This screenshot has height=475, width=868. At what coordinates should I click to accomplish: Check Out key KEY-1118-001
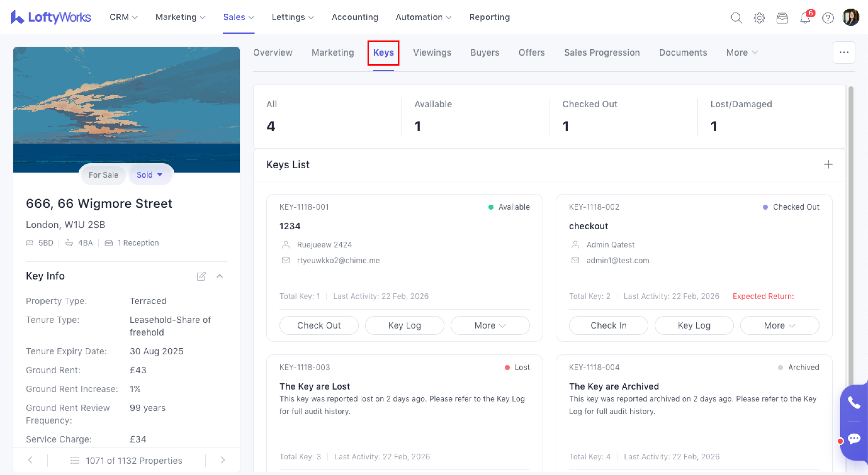pos(319,326)
